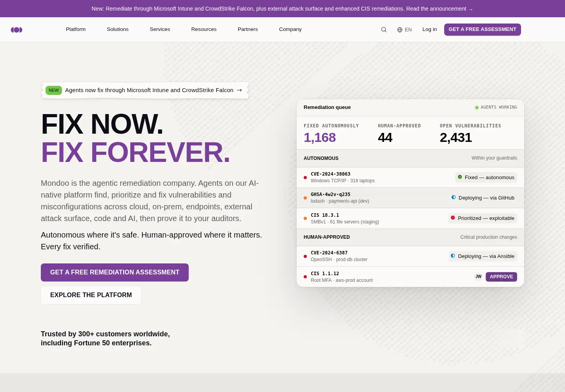The width and height of the screenshot is (565, 392).
Task: Select CIS 18.3.1 row title
Action: (325, 215)
